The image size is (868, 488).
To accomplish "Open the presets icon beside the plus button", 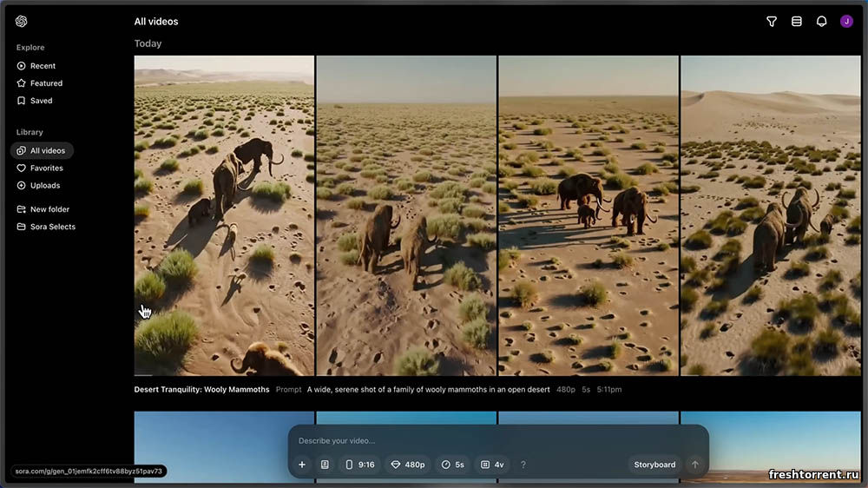I will pyautogui.click(x=325, y=465).
